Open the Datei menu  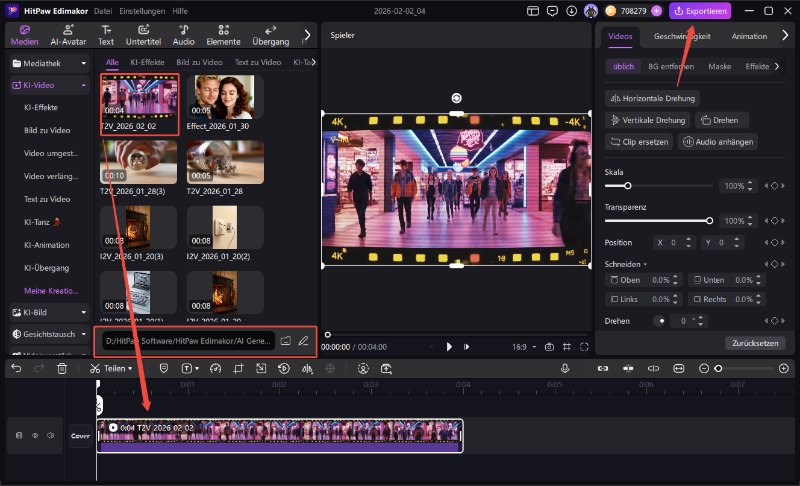103,11
